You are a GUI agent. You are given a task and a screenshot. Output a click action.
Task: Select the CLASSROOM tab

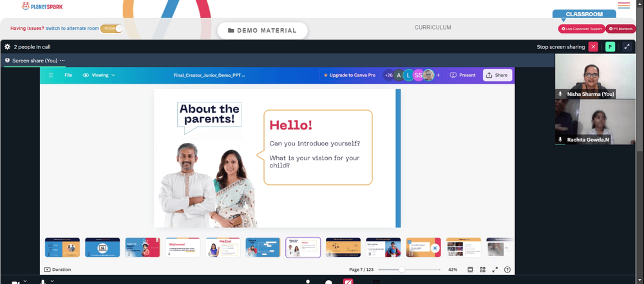pos(584,14)
